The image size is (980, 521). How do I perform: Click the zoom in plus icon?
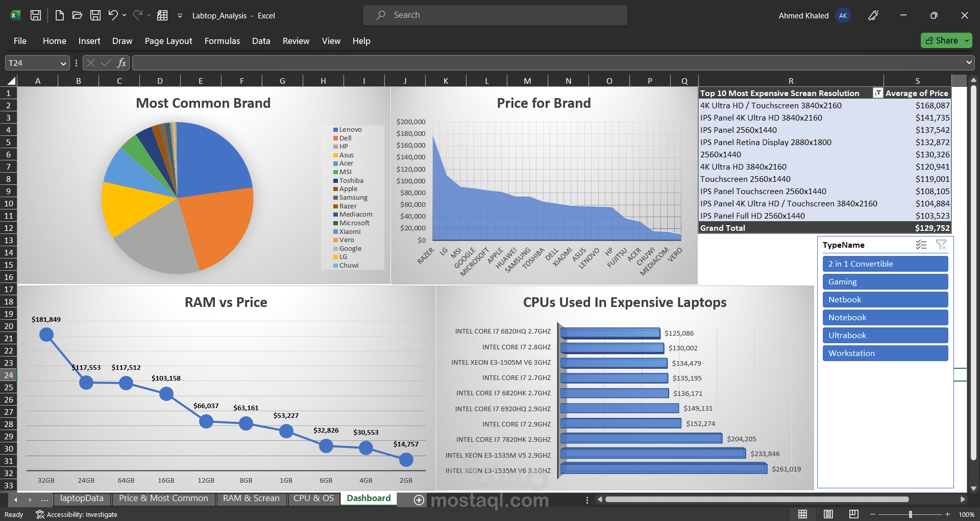[x=948, y=514]
